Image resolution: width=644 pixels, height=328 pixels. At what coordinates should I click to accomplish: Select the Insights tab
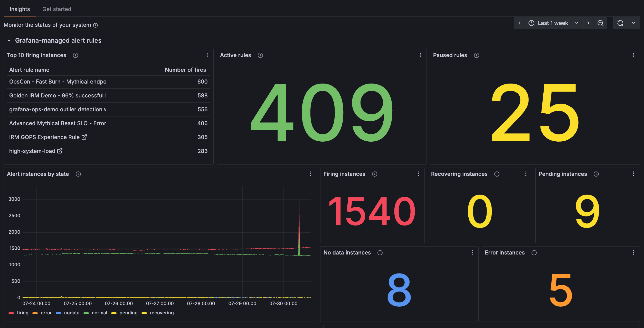pos(20,9)
